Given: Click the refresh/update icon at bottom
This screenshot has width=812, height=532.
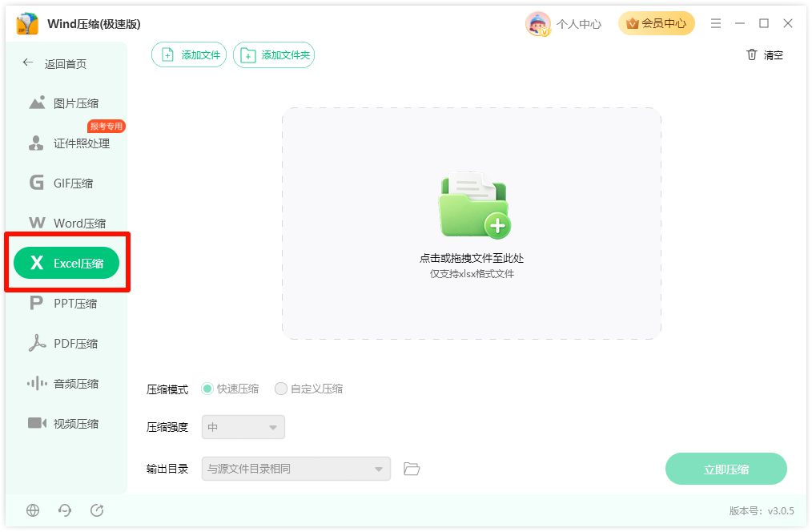Looking at the screenshot, I should [x=97, y=510].
